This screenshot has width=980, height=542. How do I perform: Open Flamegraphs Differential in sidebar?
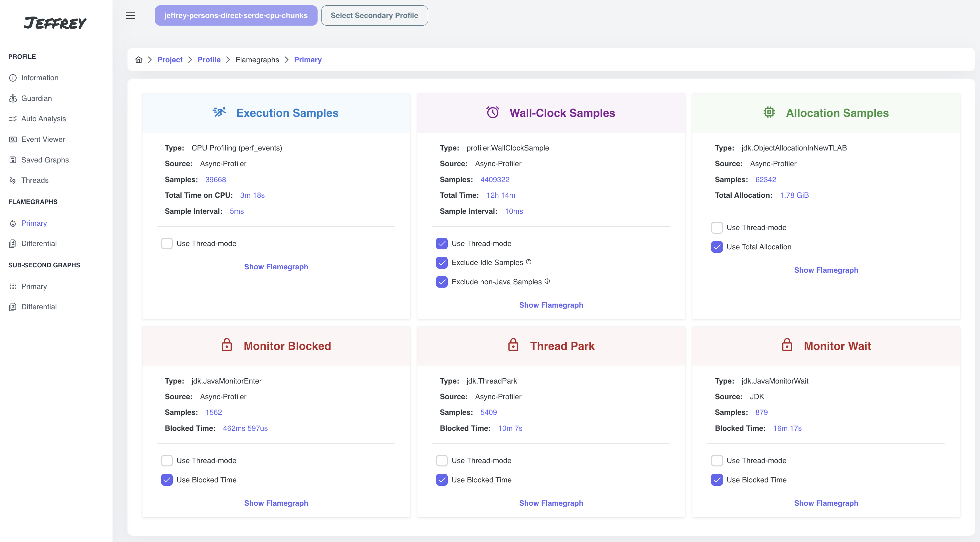(39, 244)
